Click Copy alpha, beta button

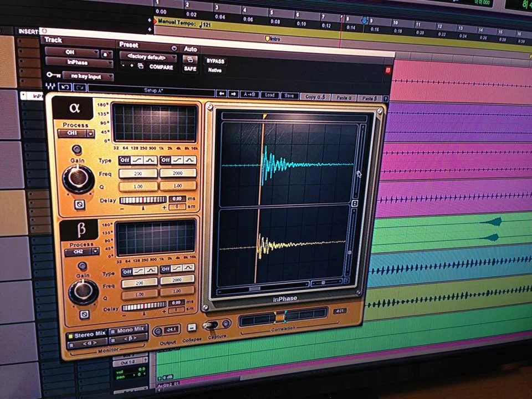pos(315,96)
